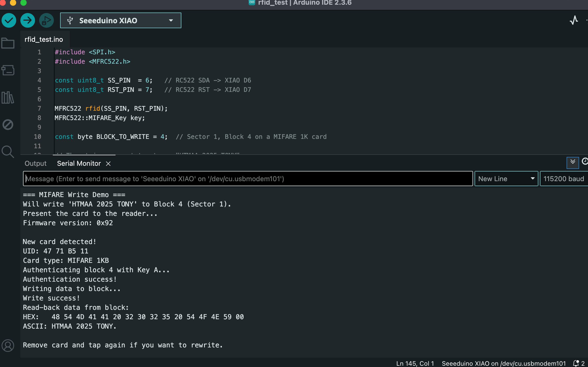Click the Verify checkmark button
This screenshot has height=367, width=588.
pyautogui.click(x=9, y=20)
